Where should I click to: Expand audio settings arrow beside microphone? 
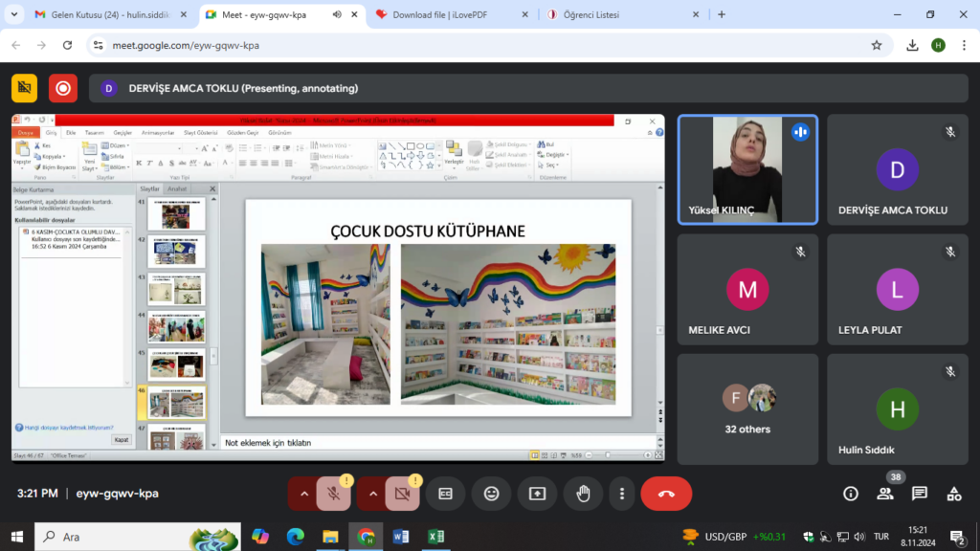tap(304, 494)
